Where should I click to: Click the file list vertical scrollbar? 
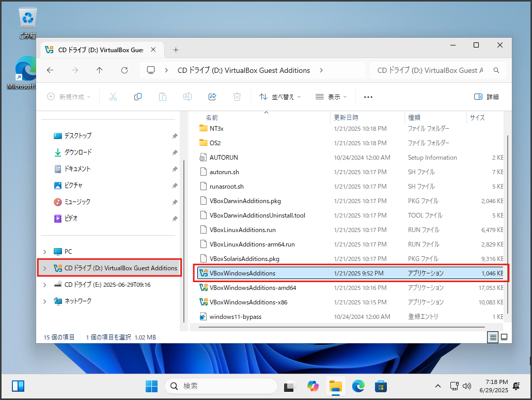click(508, 224)
